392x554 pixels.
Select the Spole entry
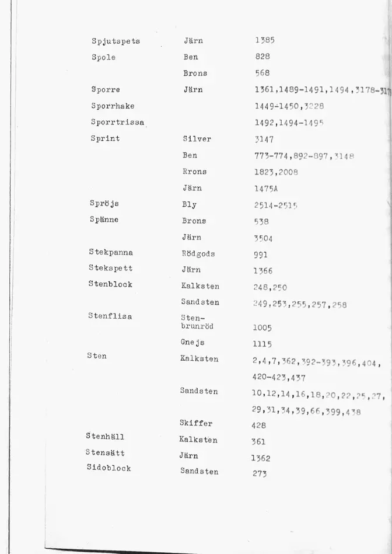[103, 57]
